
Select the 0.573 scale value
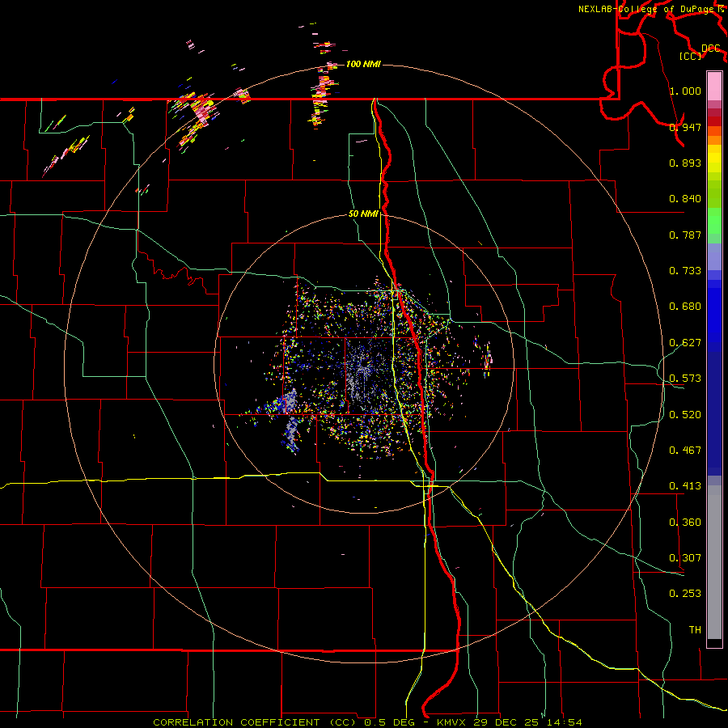pos(685,378)
